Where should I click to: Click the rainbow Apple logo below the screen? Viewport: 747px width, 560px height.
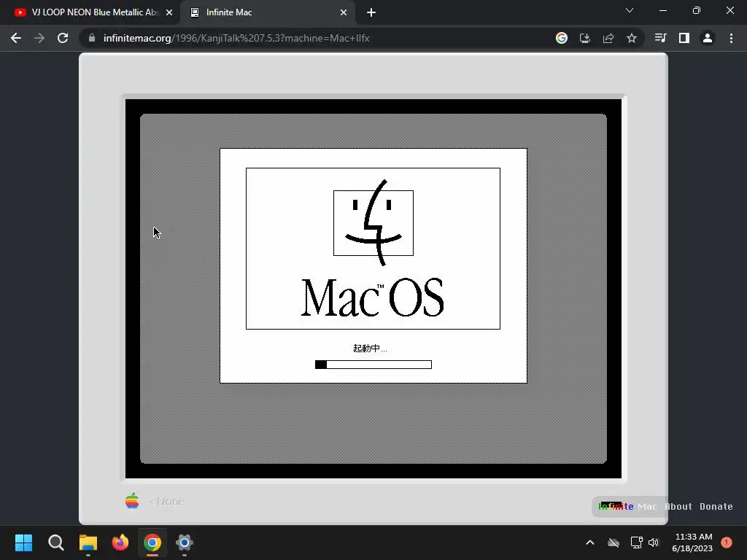(x=132, y=500)
